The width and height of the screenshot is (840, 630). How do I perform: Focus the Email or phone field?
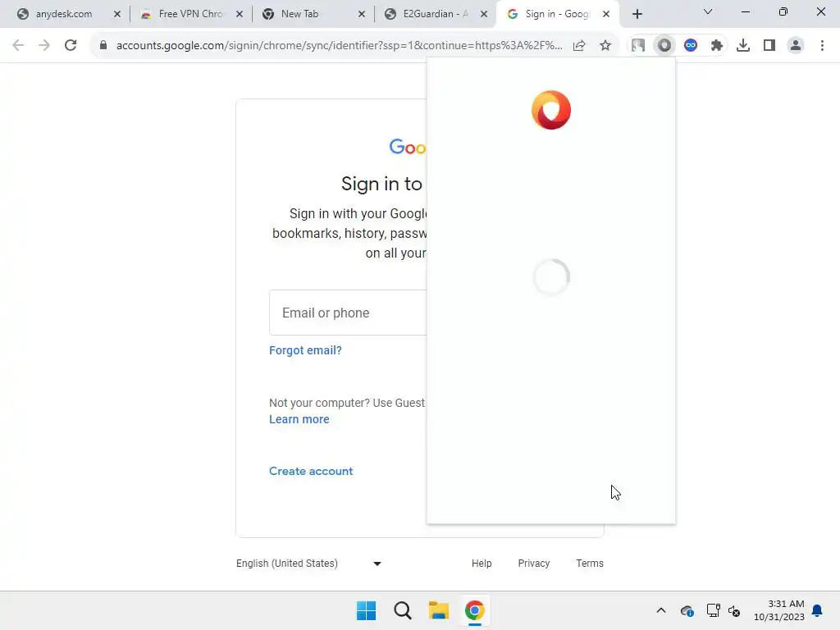coord(348,313)
